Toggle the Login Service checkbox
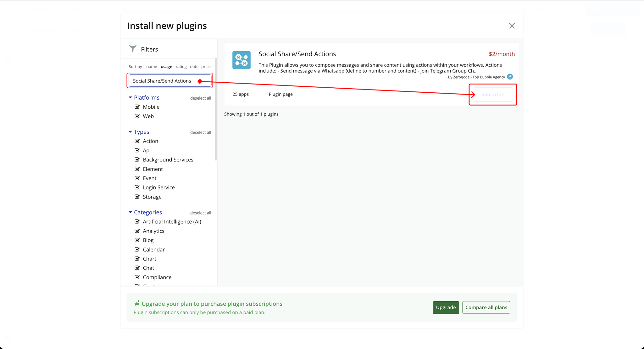 click(x=137, y=187)
